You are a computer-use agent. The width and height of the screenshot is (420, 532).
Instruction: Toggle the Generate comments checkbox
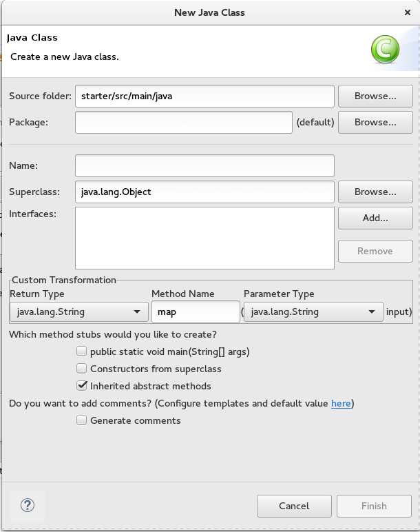82,420
